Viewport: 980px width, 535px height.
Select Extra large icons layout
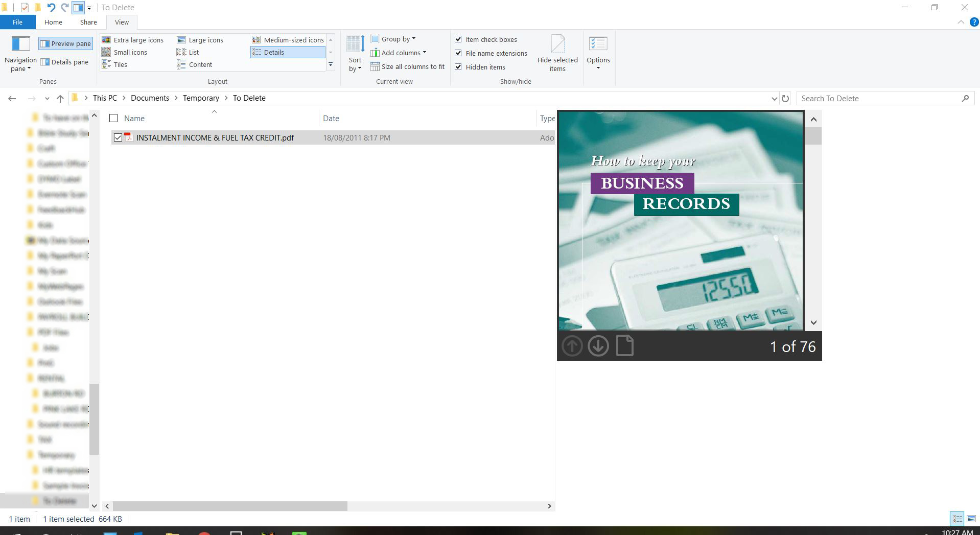[x=134, y=39]
